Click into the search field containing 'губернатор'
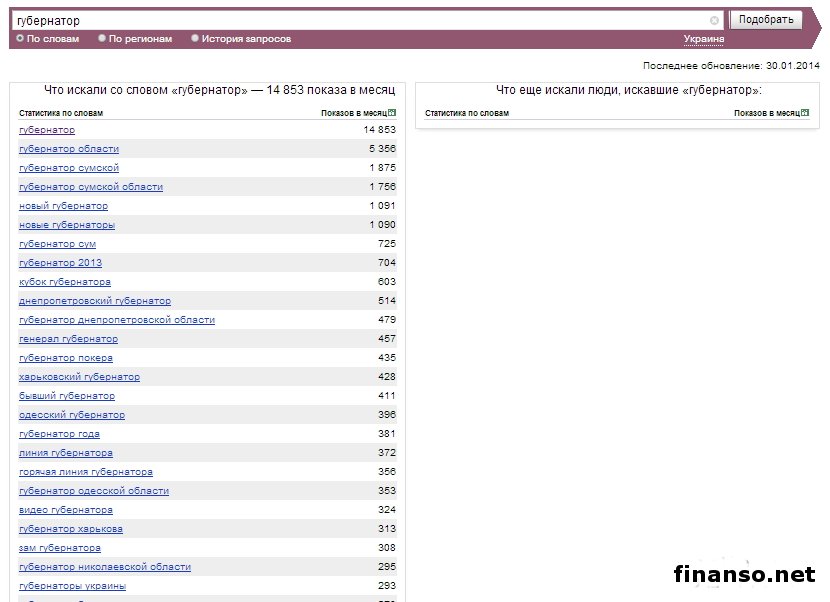Viewport: 830px width, 602px height. (x=360, y=20)
